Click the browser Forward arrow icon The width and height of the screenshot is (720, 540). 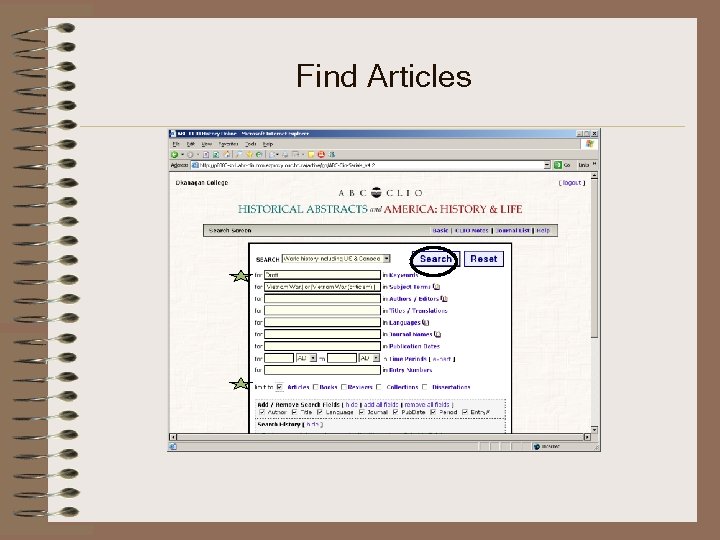pos(190,155)
